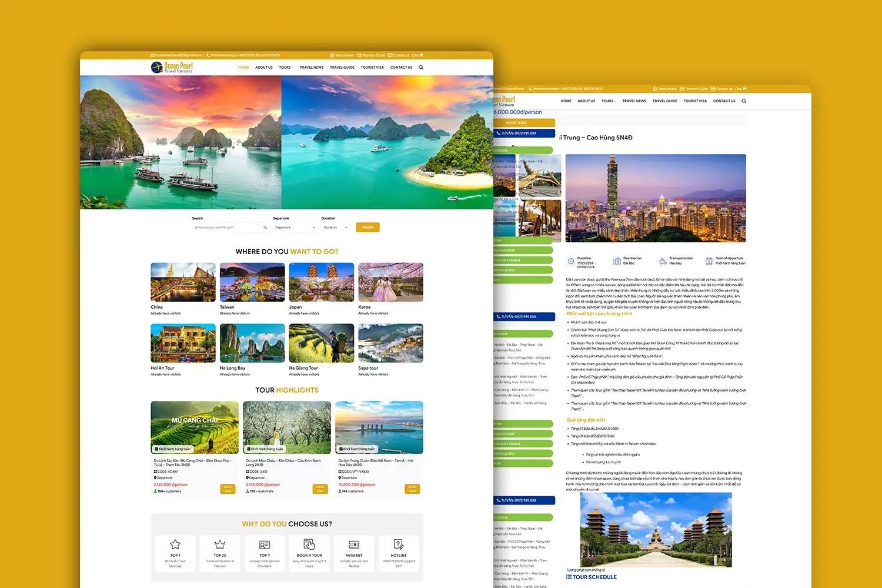Open the Duration dropdown in the search form

(x=336, y=228)
